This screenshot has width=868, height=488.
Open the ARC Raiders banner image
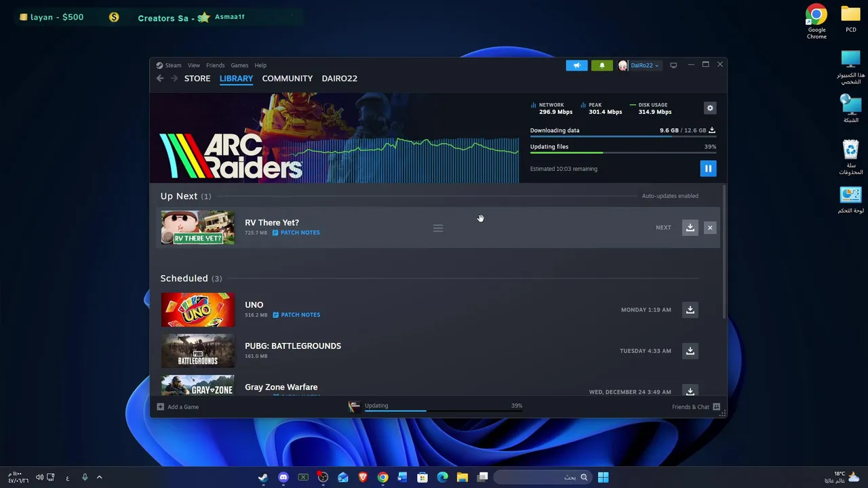[x=334, y=138]
